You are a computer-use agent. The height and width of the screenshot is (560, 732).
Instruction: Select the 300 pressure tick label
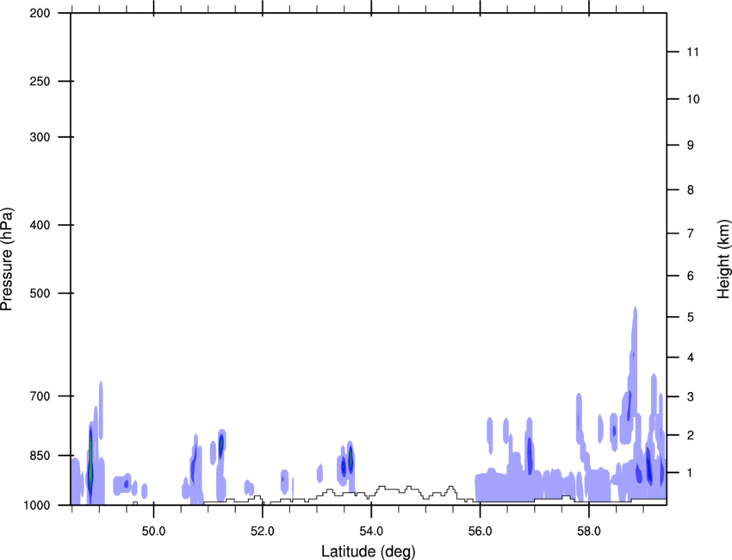tap(40, 137)
